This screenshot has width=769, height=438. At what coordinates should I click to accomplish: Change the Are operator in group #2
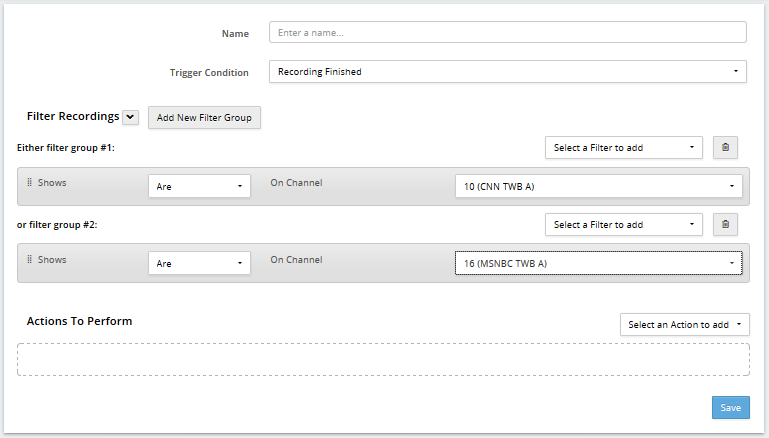tap(199, 263)
